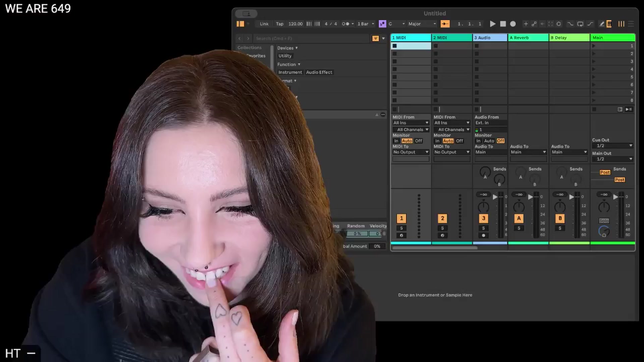Toggle the draw mode pencil icon
This screenshot has width=644, height=362.
coord(602,24)
